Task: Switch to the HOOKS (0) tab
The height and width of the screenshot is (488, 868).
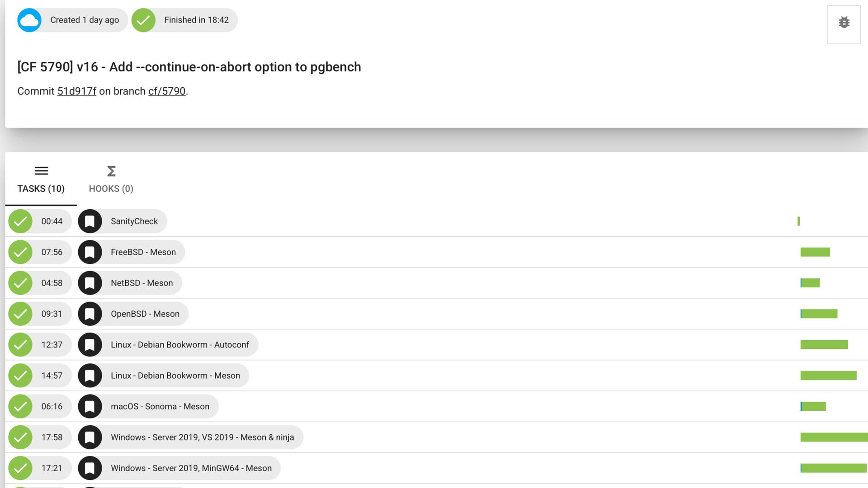Action: (x=111, y=188)
